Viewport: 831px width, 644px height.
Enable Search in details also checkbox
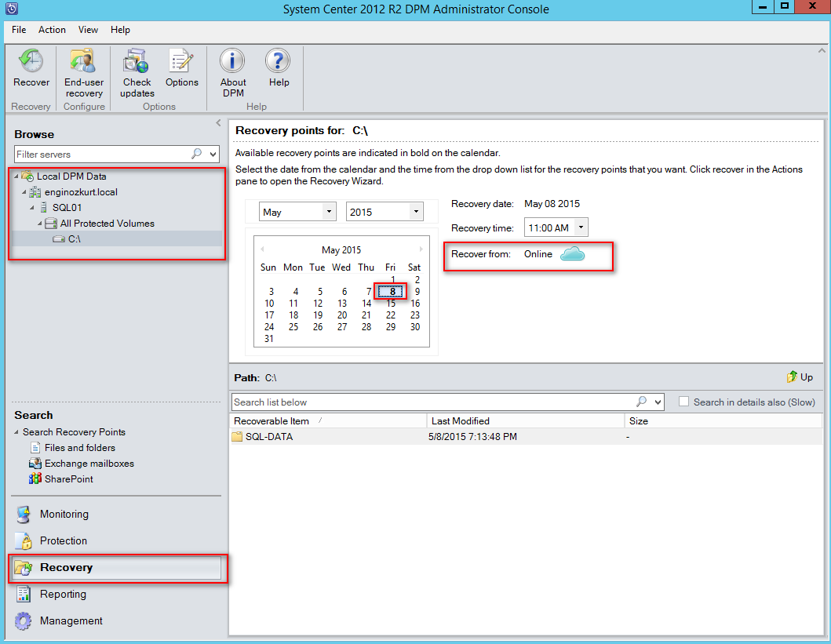coord(684,402)
